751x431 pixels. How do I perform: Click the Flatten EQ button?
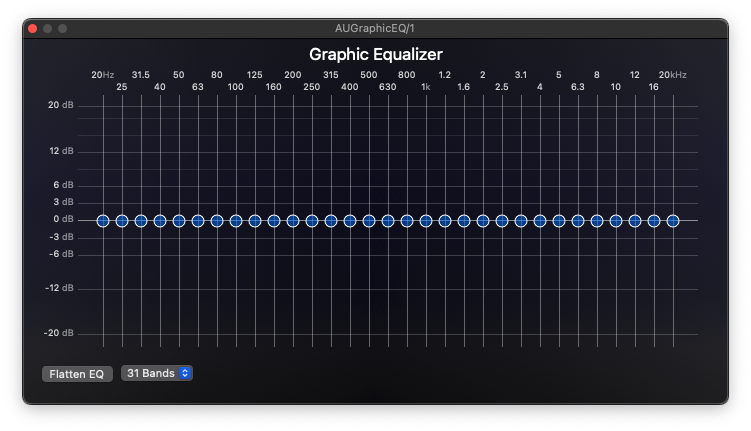(x=77, y=374)
